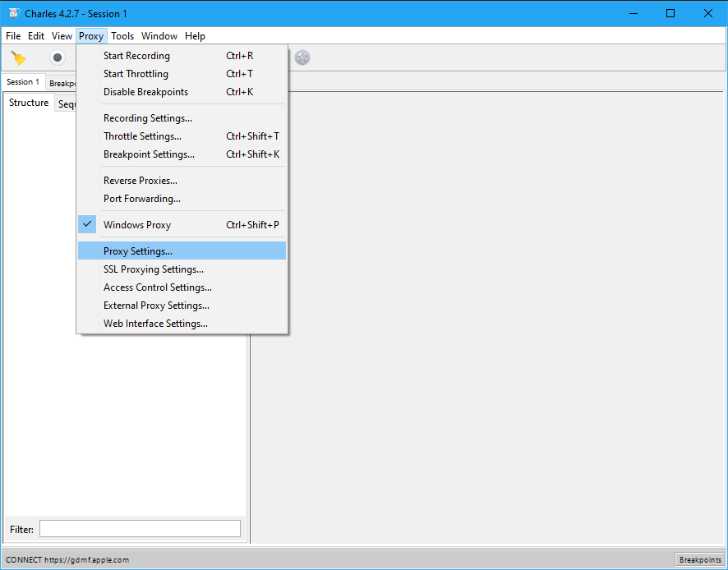Viewport: 728px width, 570px height.
Task: Click the Breakpoints status bar button
Action: [700, 560]
